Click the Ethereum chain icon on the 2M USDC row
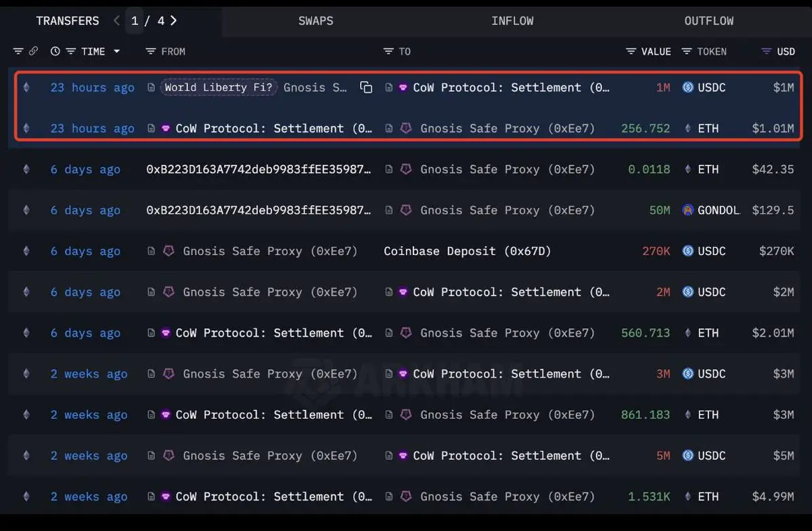The height and width of the screenshot is (531, 812). tap(26, 292)
